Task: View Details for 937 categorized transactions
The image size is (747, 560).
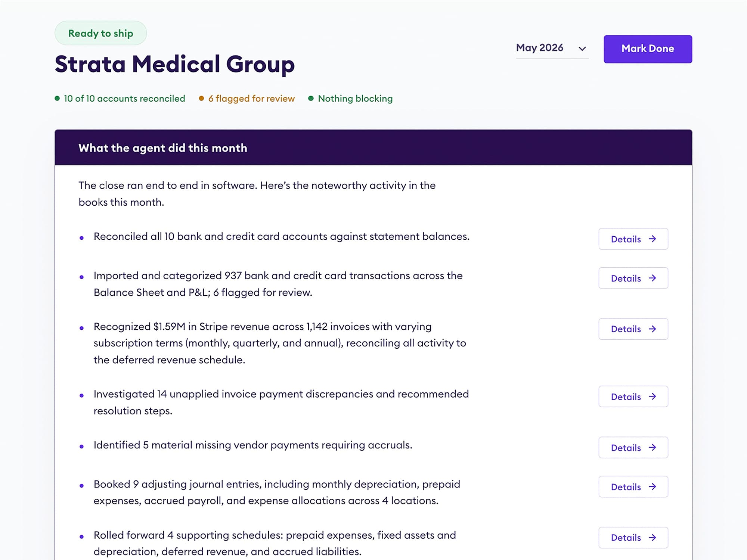Action: 633,278
